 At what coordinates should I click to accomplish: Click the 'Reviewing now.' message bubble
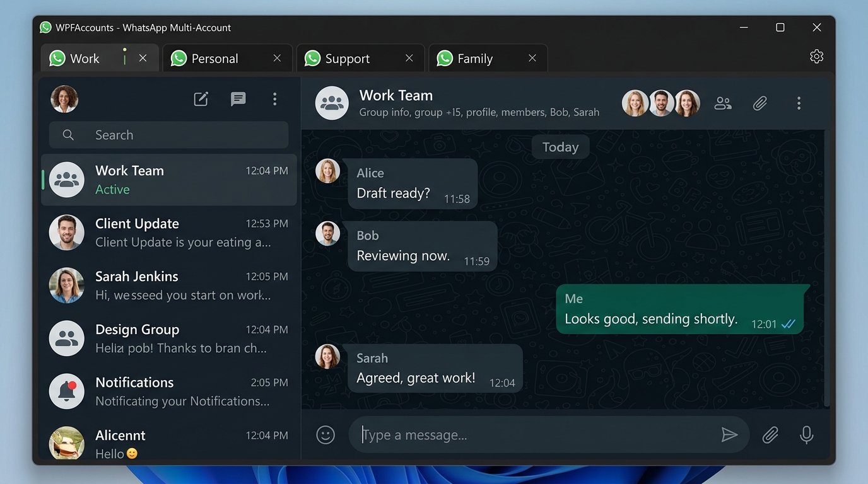coord(423,246)
